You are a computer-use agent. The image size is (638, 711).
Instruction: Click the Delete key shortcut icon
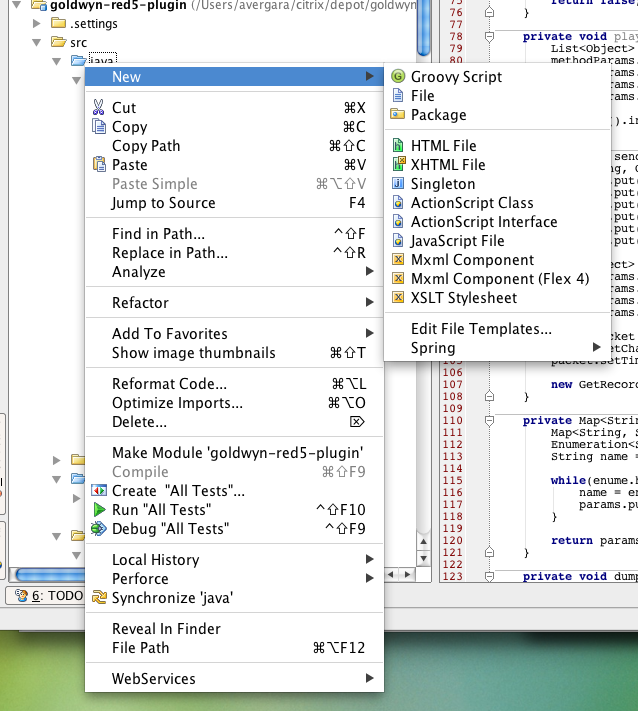[357, 422]
